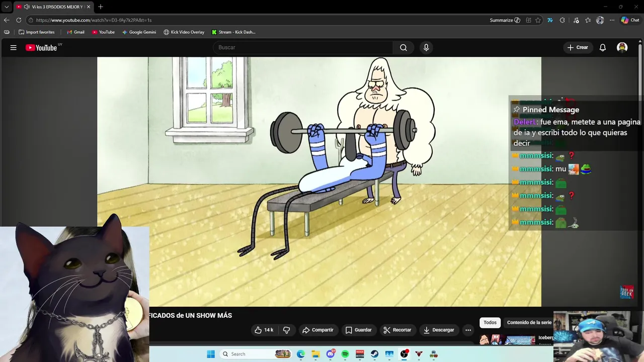Click the Compartir share button

(x=317, y=330)
